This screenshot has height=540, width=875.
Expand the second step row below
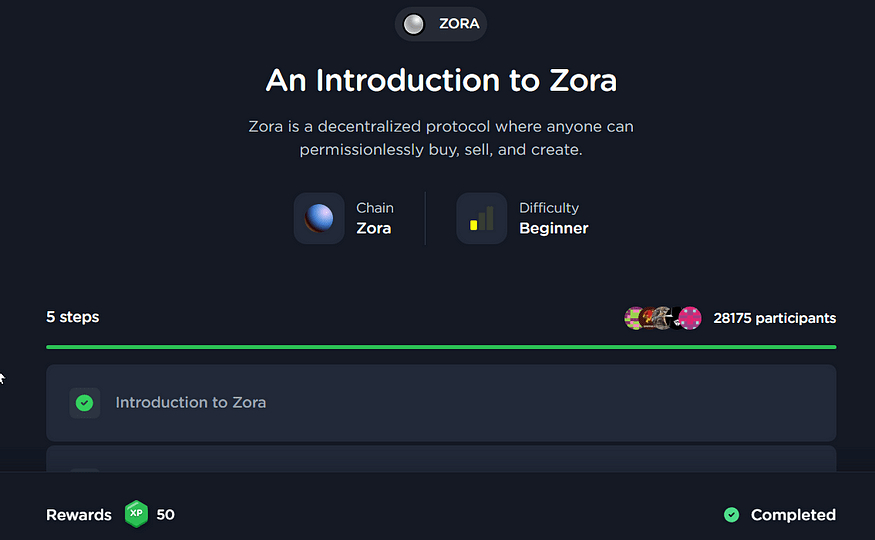point(440,460)
